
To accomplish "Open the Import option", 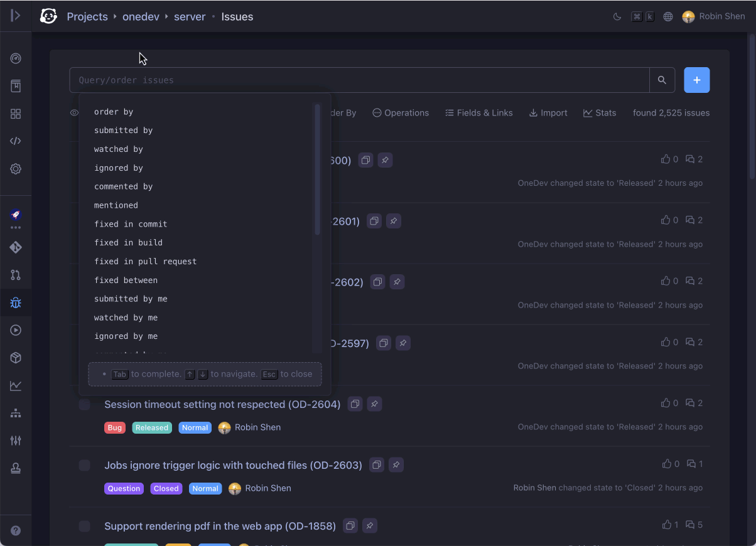I will click(x=548, y=113).
